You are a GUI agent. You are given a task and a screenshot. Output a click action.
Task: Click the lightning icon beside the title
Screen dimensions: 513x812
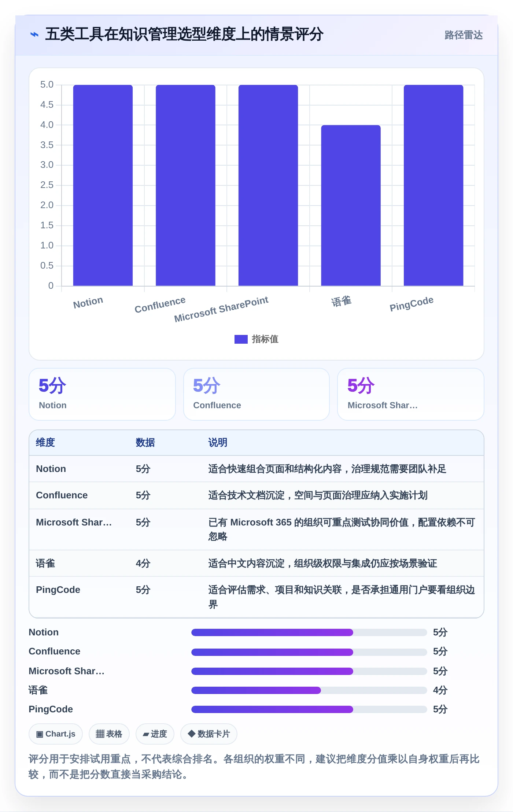click(34, 34)
